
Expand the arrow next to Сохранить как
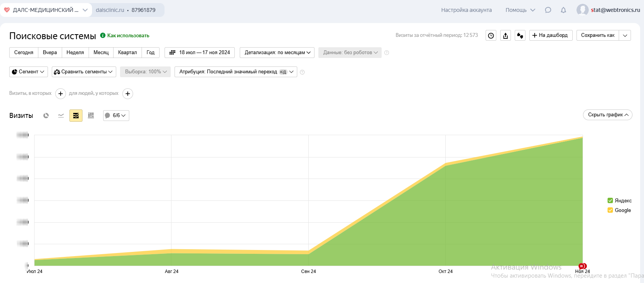[625, 35]
